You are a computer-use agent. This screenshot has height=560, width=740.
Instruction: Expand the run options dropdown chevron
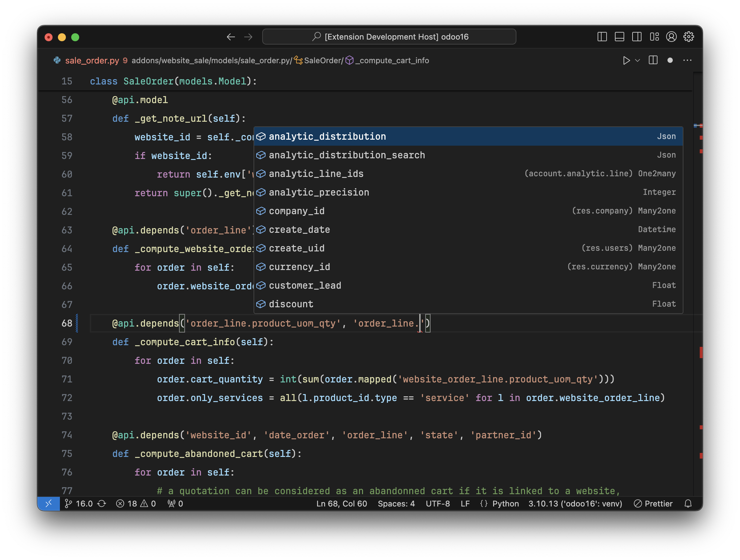638,61
